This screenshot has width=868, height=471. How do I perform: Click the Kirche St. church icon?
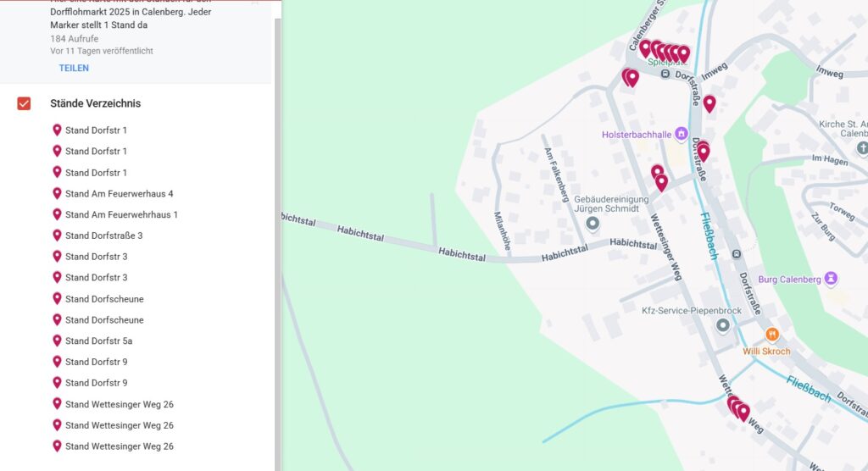point(862,148)
